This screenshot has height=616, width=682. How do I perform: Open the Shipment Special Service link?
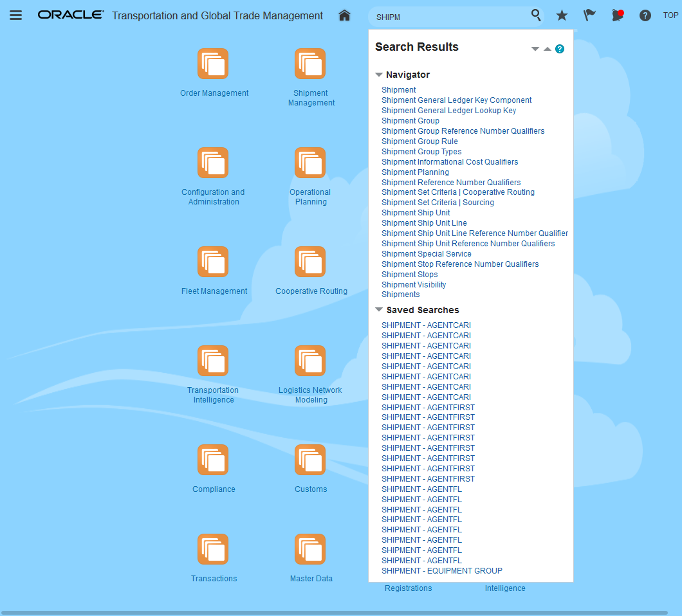click(x=426, y=254)
